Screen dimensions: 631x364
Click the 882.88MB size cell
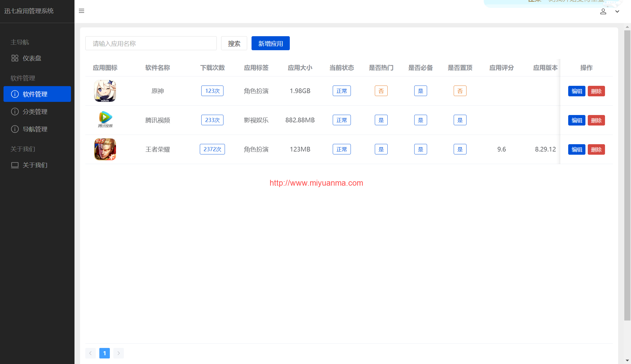click(x=300, y=120)
